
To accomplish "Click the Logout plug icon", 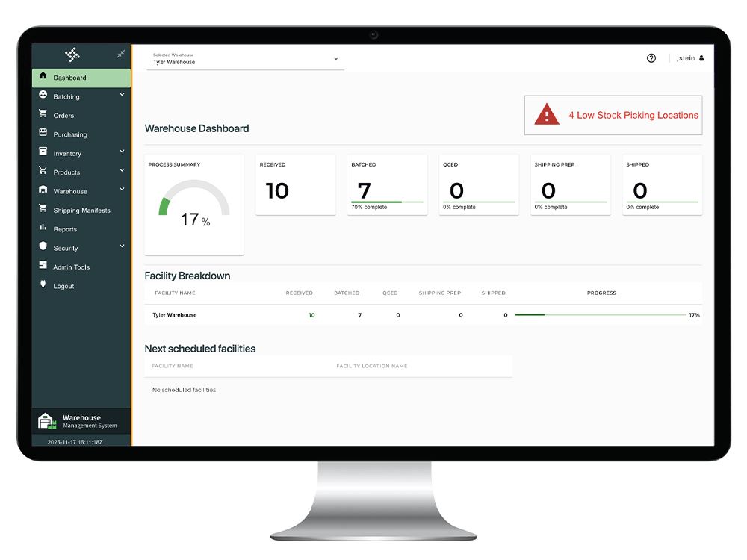I will click(x=43, y=284).
